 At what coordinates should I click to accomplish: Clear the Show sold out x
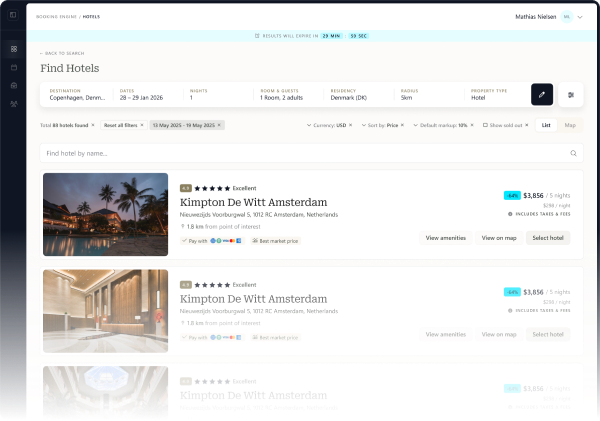coord(527,125)
